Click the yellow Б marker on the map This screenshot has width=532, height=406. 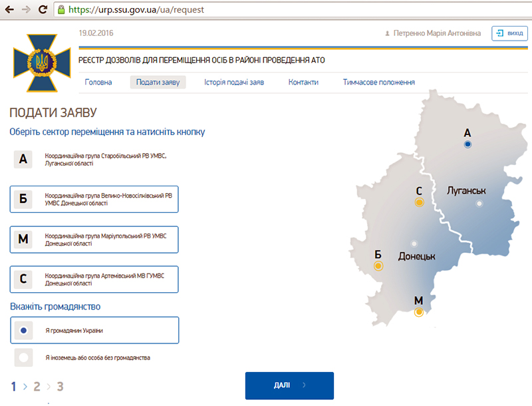pos(378,266)
